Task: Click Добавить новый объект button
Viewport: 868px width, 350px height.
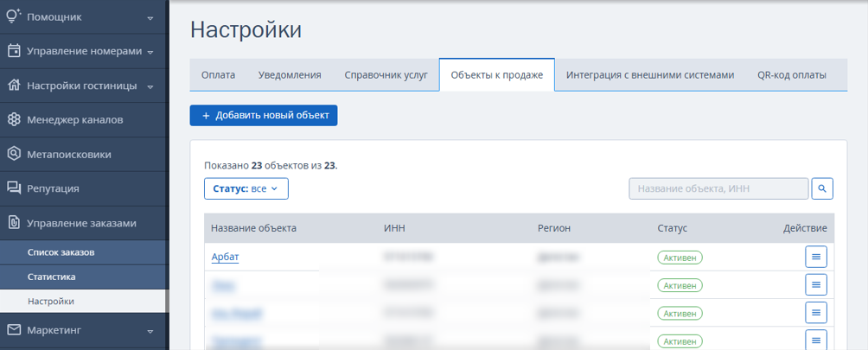Action: click(264, 116)
